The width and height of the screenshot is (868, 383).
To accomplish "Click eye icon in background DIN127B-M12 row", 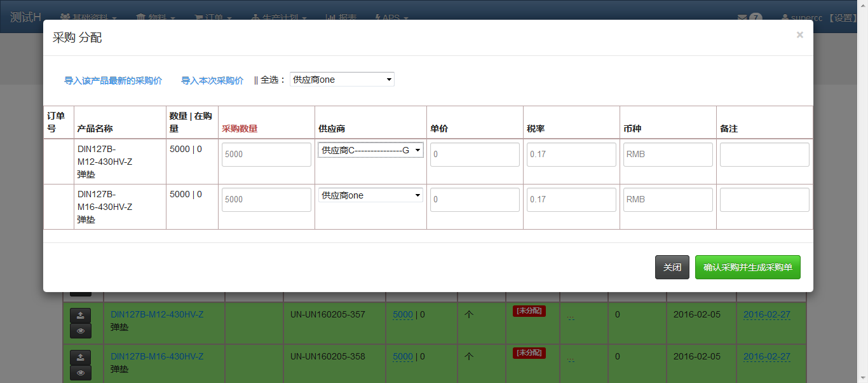I will 80,331.
